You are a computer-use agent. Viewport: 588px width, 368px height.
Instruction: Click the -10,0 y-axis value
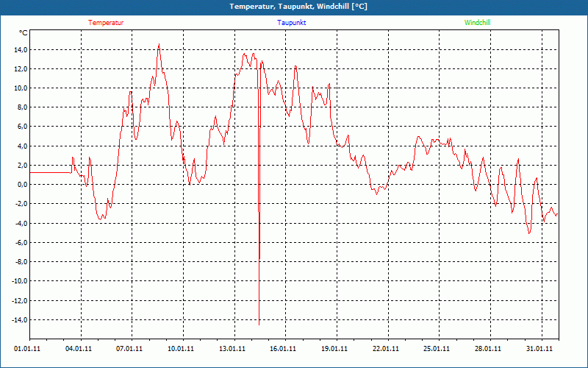click(x=20, y=281)
